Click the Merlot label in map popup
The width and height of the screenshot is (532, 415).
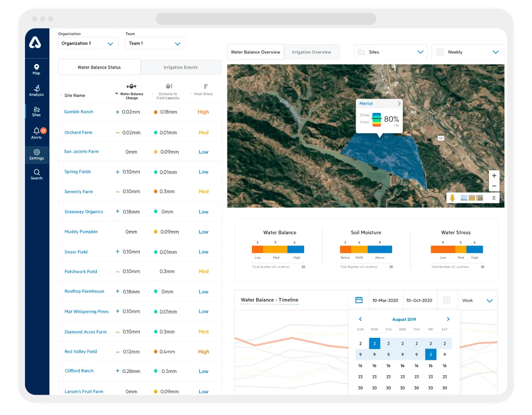[x=366, y=104]
